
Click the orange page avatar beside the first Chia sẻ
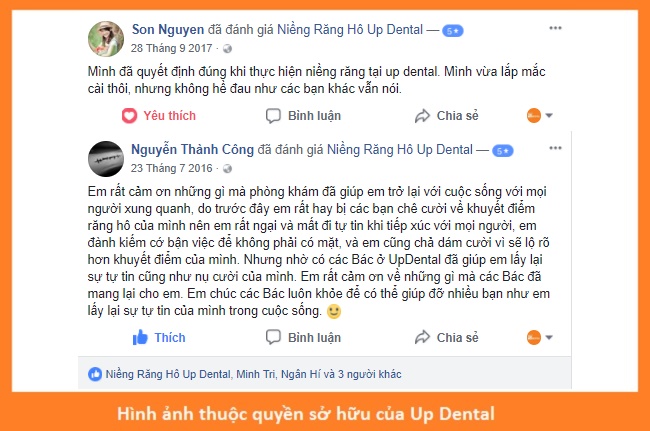tap(534, 116)
